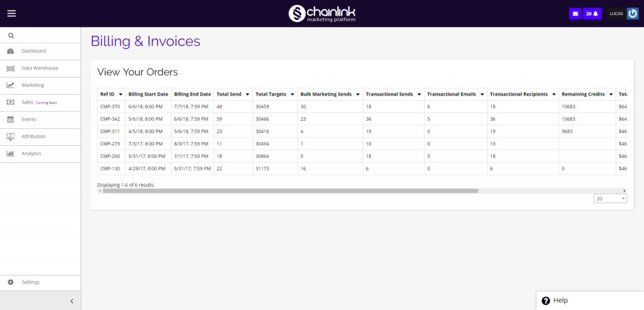
Task: Click the Data Warehouse icon
Action: coord(11,68)
